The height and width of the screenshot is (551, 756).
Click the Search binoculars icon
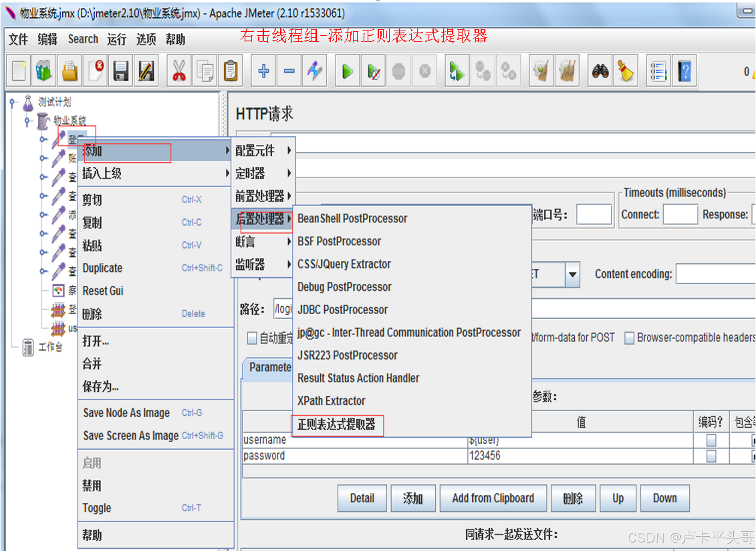tap(600, 71)
